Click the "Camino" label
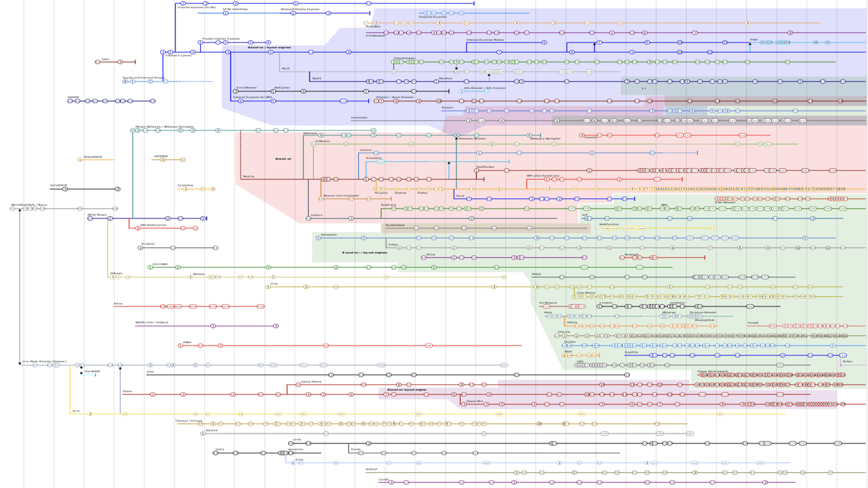This screenshot has height=488, width=868. 366,150
